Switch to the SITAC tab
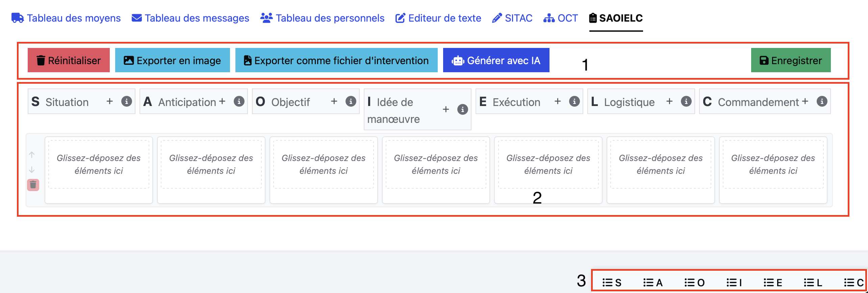868x293 pixels. pyautogui.click(x=512, y=18)
